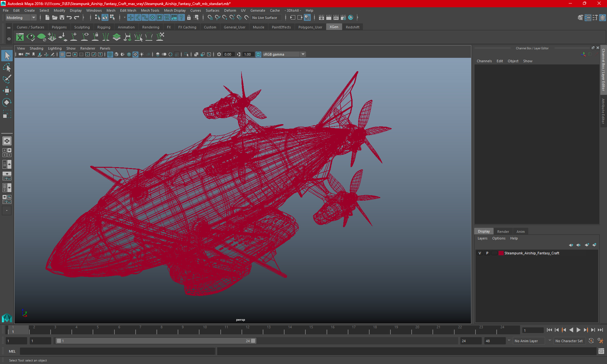Choose the Move tool in toolbox

coord(7,91)
